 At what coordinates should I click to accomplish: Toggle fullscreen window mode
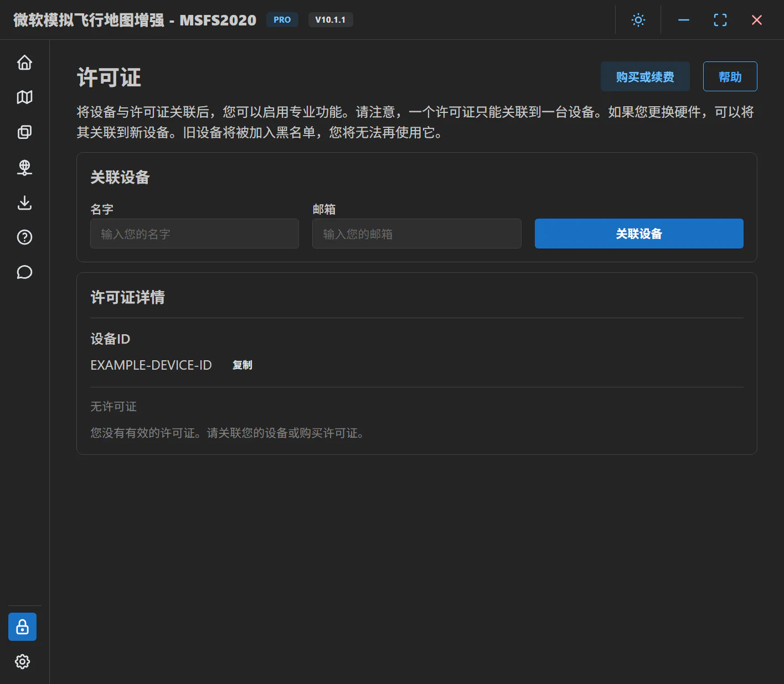tap(720, 20)
